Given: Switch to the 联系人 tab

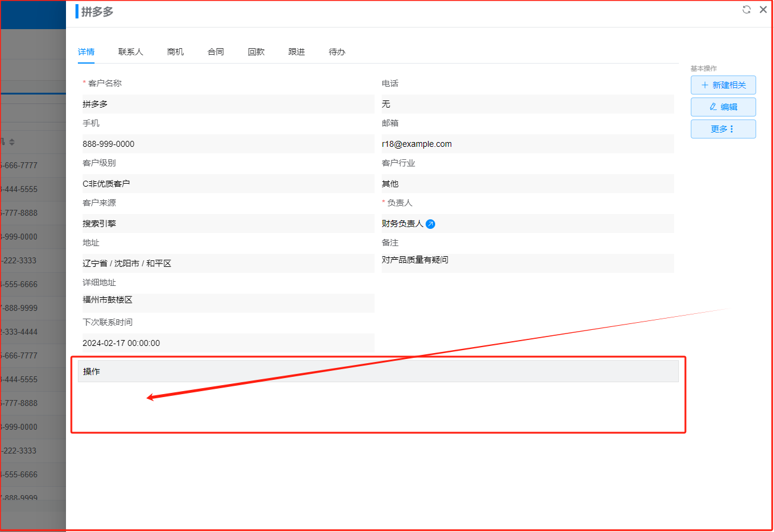Looking at the screenshot, I should click(x=131, y=52).
